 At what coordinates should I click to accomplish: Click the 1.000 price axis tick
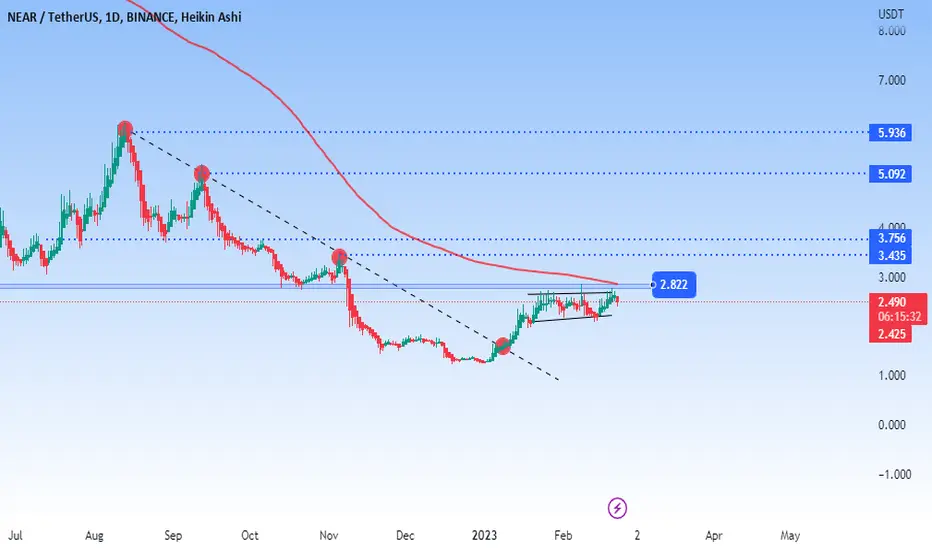892,376
